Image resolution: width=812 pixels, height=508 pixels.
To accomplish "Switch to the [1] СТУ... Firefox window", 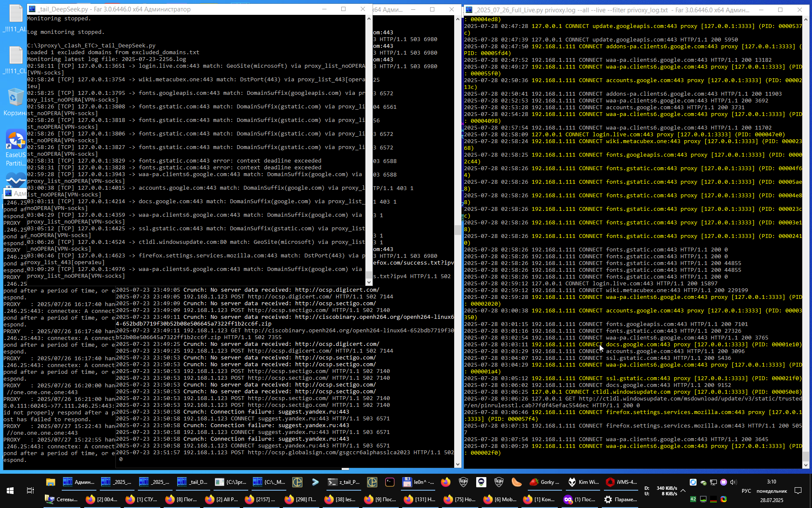I will [x=141, y=500].
